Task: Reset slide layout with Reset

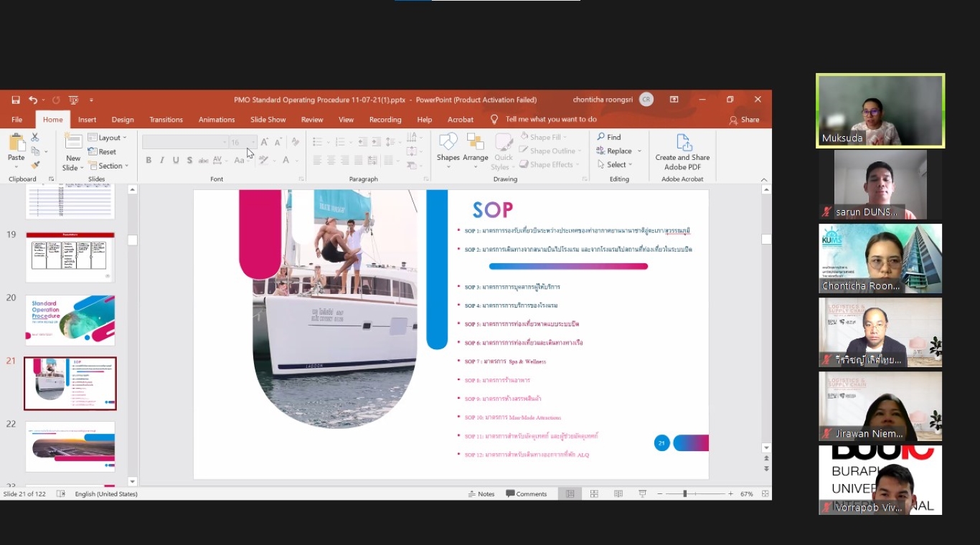Action: coord(102,151)
